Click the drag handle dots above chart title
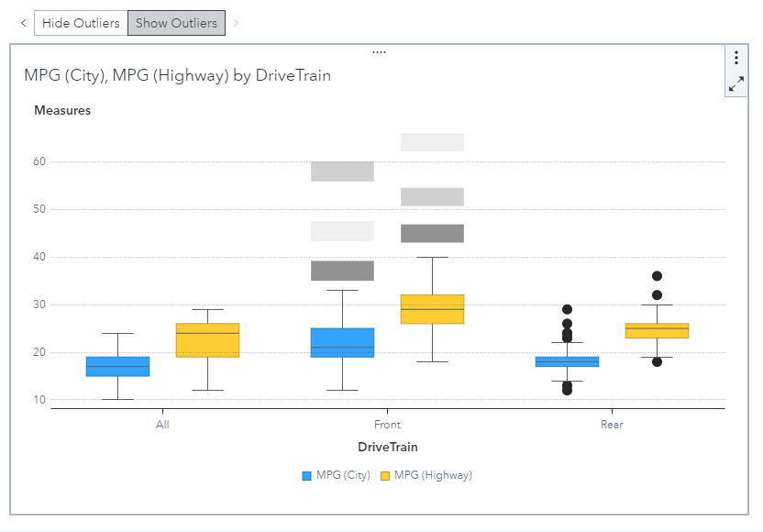Screen dimensions: 763x532 click(x=379, y=52)
